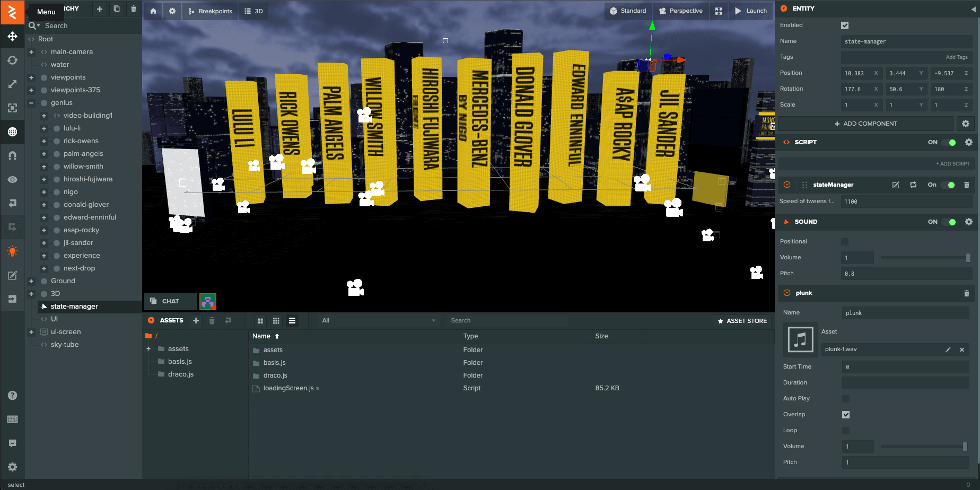Uncheck the Overlap checkbox
The width and height of the screenshot is (980, 490).
coord(846,415)
